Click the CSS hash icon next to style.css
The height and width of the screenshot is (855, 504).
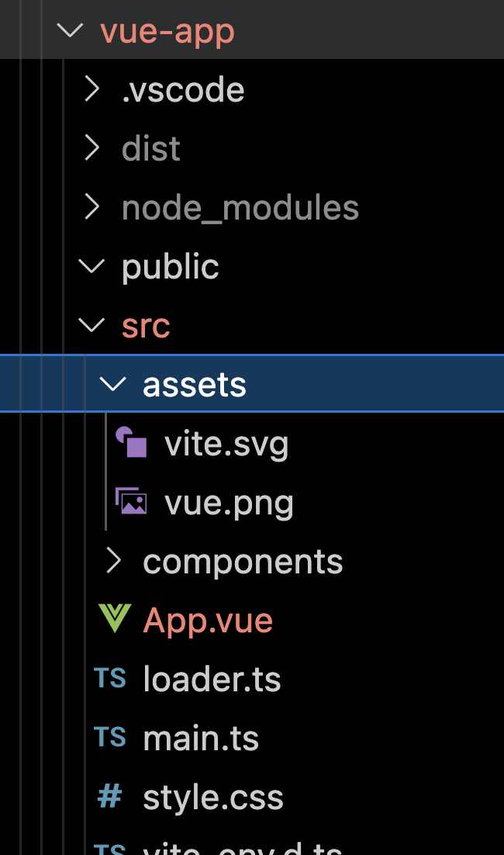(108, 797)
